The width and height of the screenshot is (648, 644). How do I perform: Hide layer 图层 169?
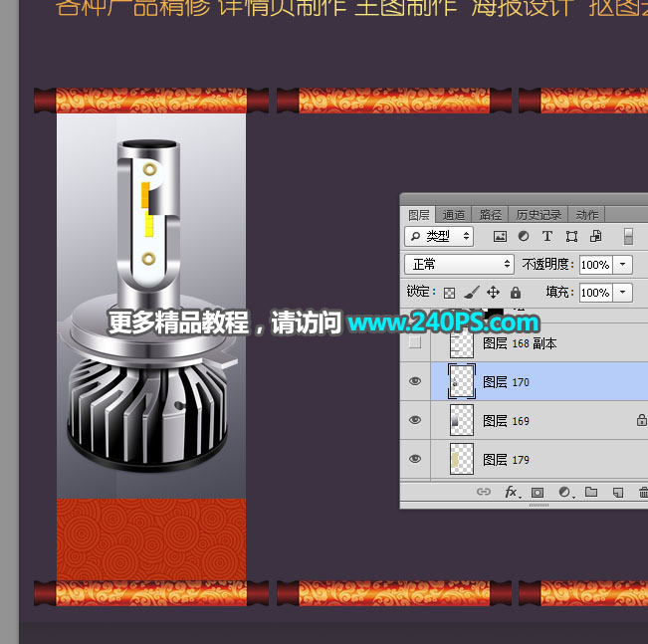coord(415,420)
